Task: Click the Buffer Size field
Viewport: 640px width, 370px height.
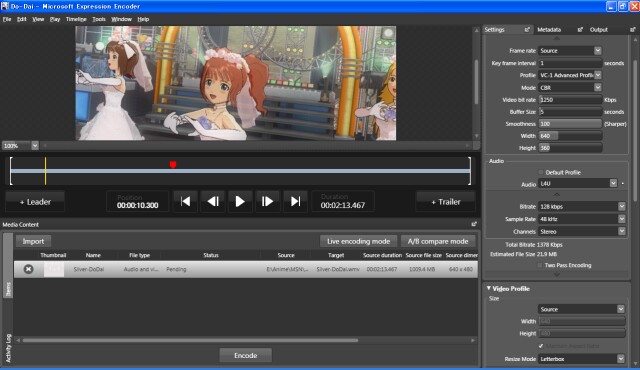Action: (570, 112)
